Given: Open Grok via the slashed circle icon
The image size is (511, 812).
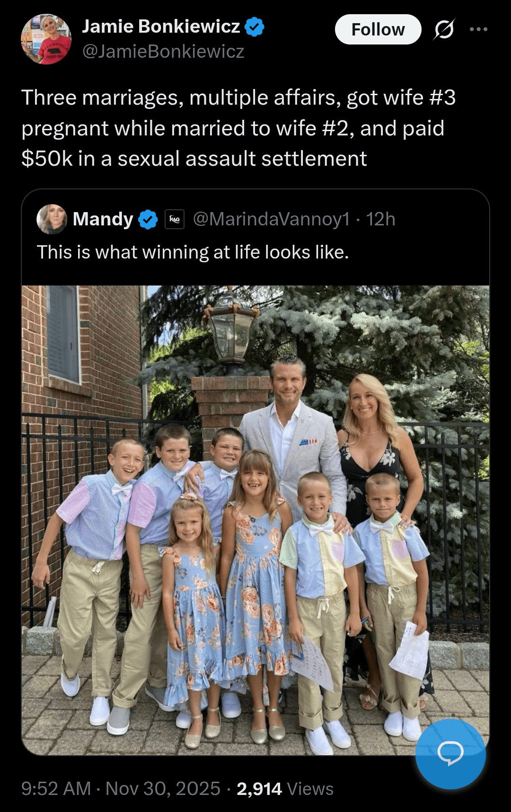Looking at the screenshot, I should [x=444, y=29].
